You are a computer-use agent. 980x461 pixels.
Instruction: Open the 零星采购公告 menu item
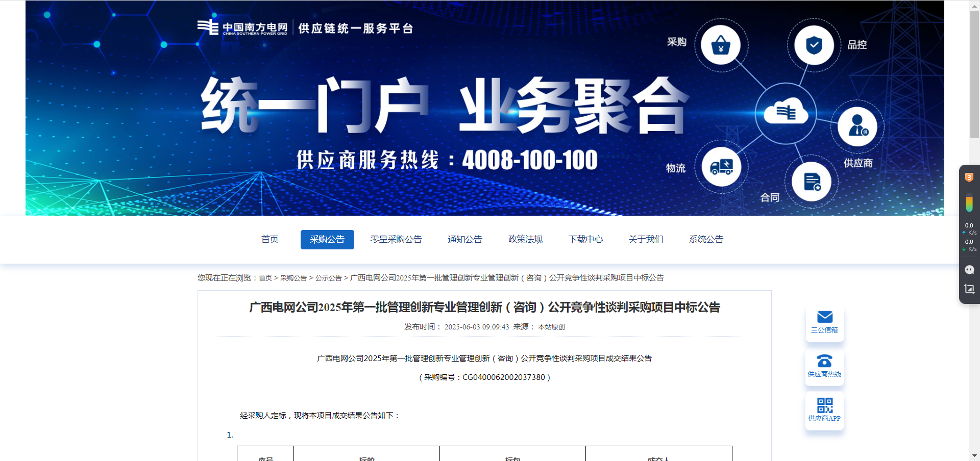[x=396, y=240]
